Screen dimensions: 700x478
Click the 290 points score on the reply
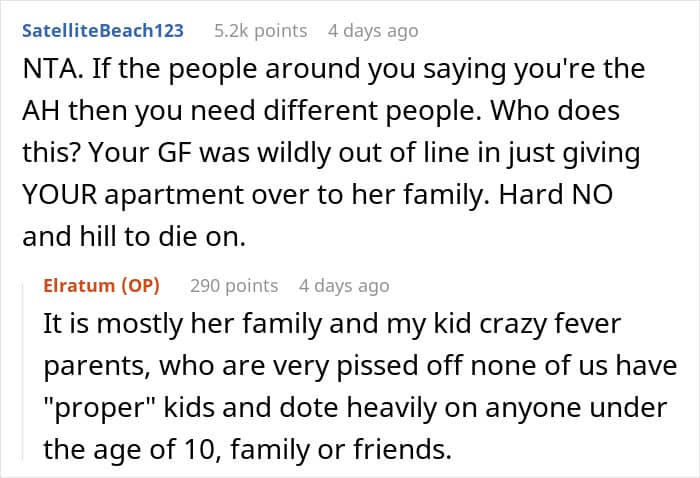[x=234, y=286]
